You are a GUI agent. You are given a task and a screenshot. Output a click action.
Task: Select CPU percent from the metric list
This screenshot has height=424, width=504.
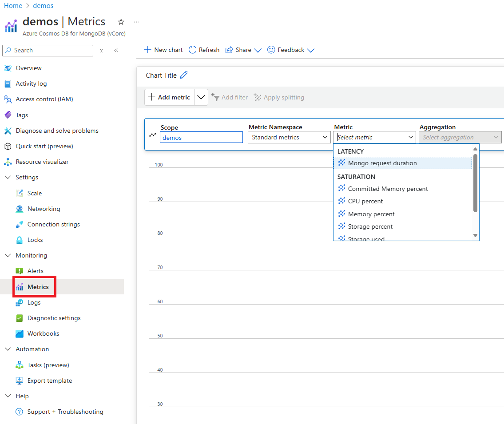click(365, 201)
